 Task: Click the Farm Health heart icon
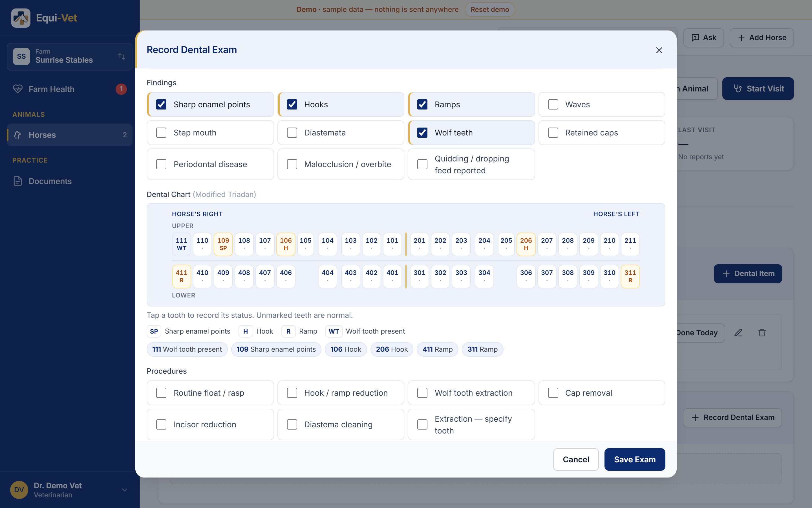(18, 89)
